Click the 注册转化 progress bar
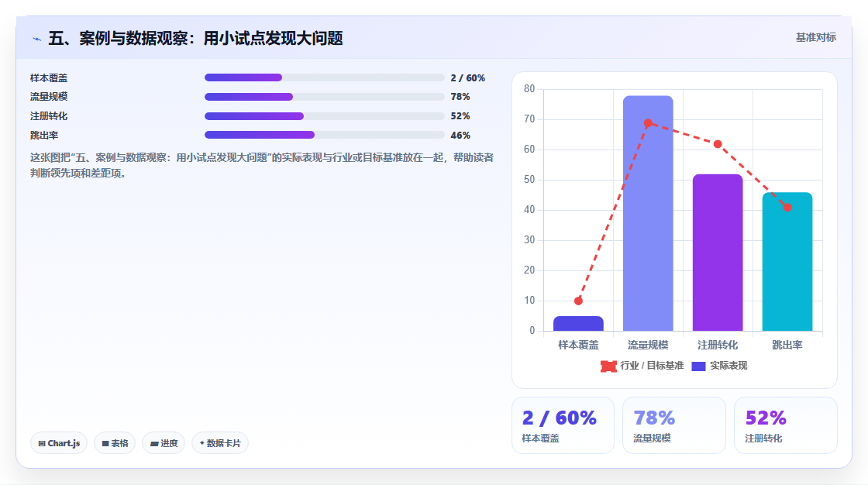Screen dimensions: 868x485 point(325,116)
